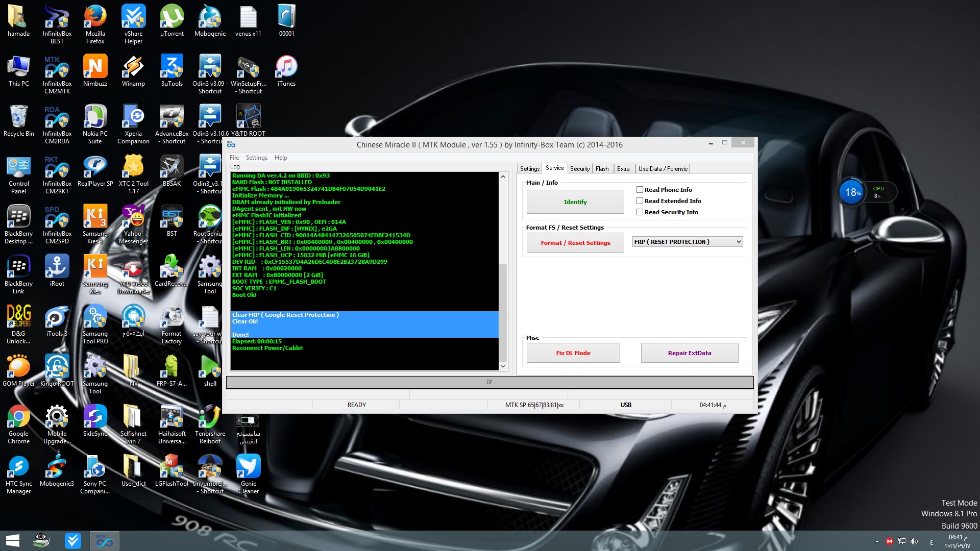Image resolution: width=980 pixels, height=551 pixels.
Task: Open FRP-S7-A... desktop icon
Action: pyautogui.click(x=171, y=370)
